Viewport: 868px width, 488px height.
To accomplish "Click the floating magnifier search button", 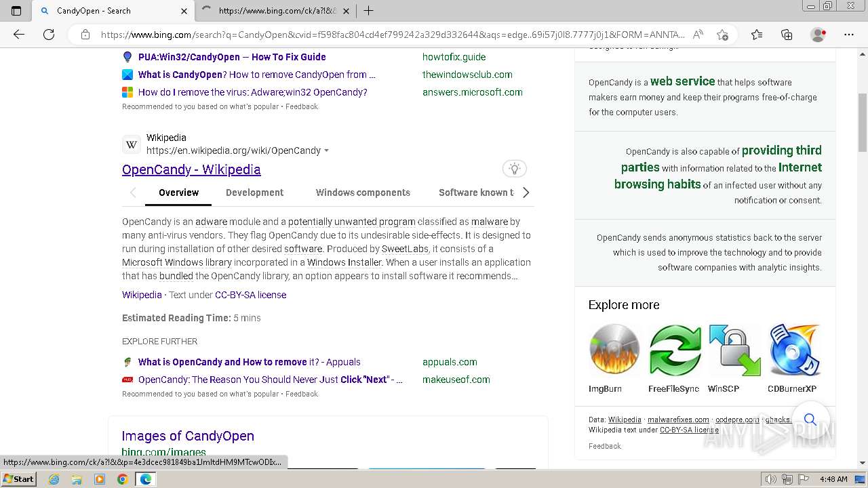I will [x=810, y=419].
